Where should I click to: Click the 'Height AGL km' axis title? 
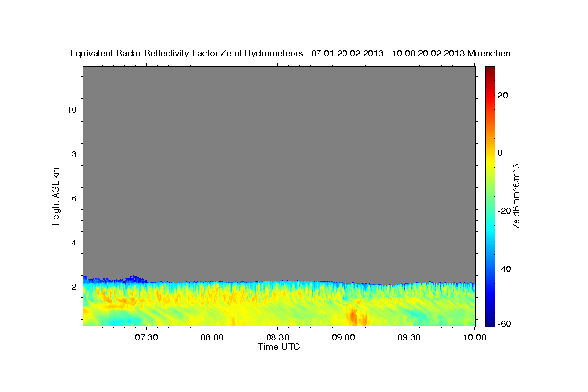click(56, 196)
